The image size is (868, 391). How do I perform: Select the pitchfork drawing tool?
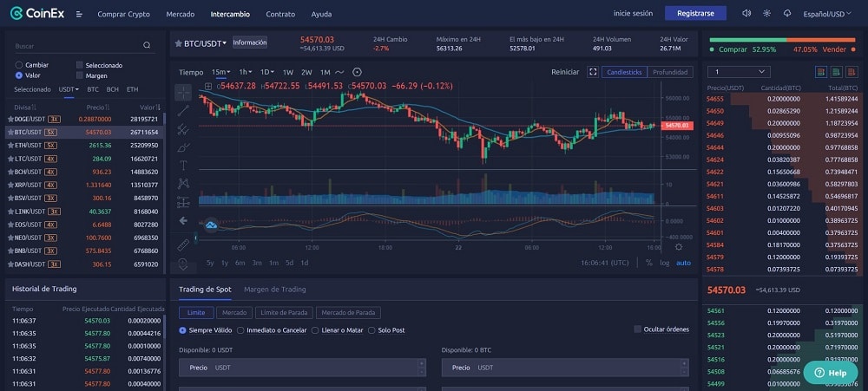183,129
